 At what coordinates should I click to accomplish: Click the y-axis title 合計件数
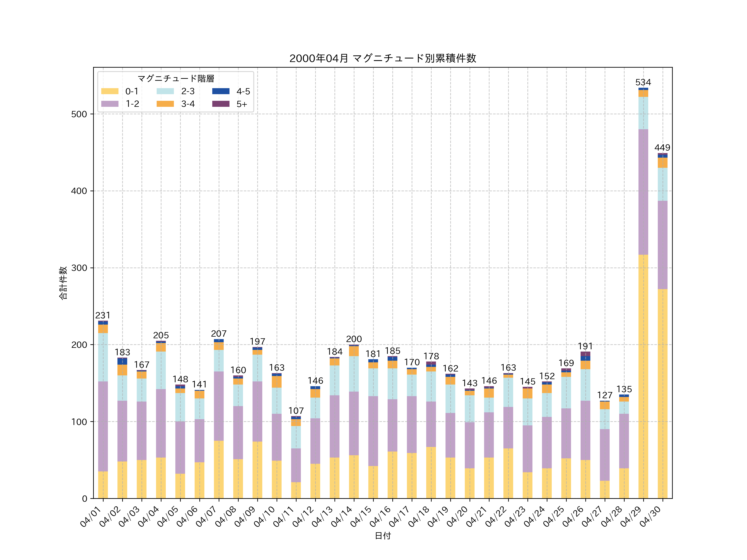(x=63, y=283)
